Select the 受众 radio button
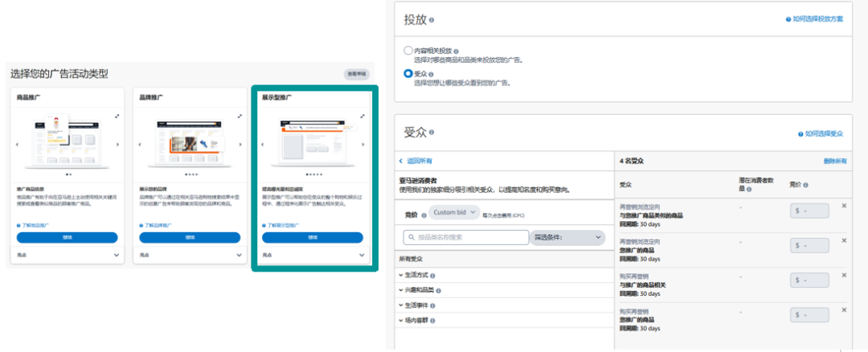Screen dimensions: 868x352 tap(408, 74)
